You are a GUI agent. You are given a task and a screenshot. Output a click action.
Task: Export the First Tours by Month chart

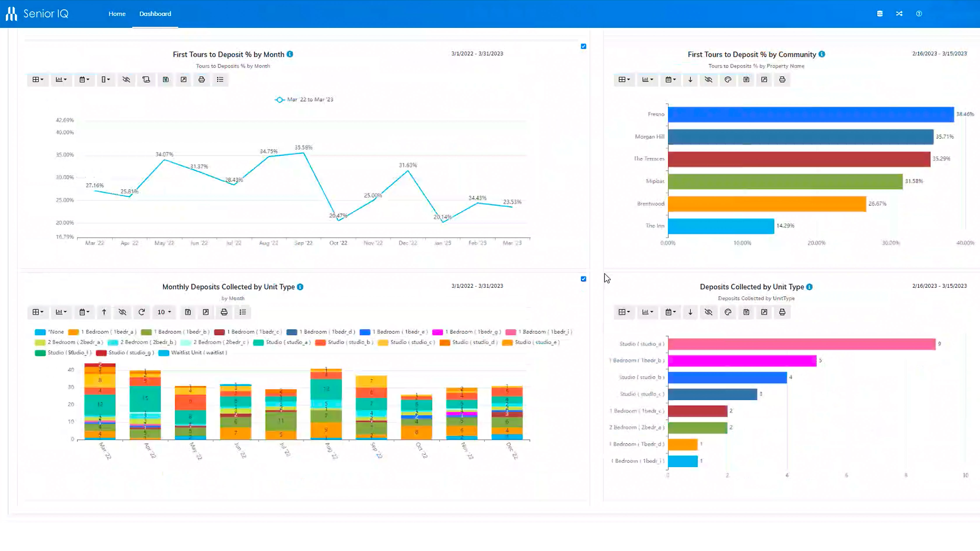click(183, 79)
